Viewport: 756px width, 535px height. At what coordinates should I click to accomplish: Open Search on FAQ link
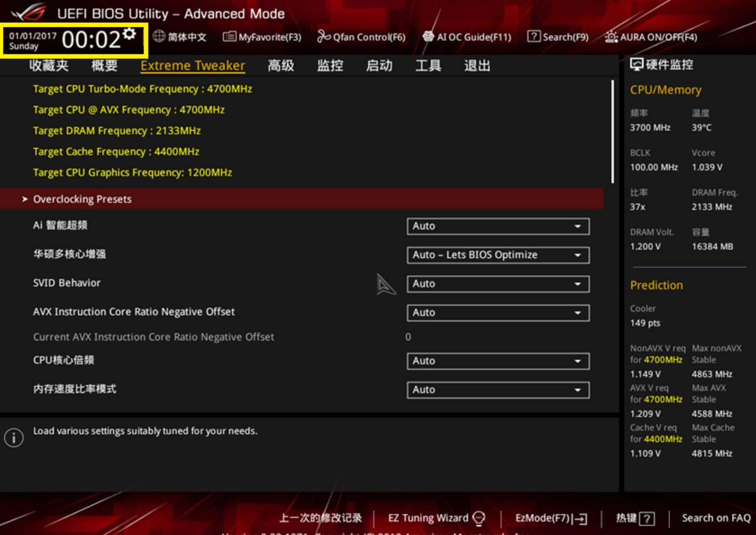point(715,518)
